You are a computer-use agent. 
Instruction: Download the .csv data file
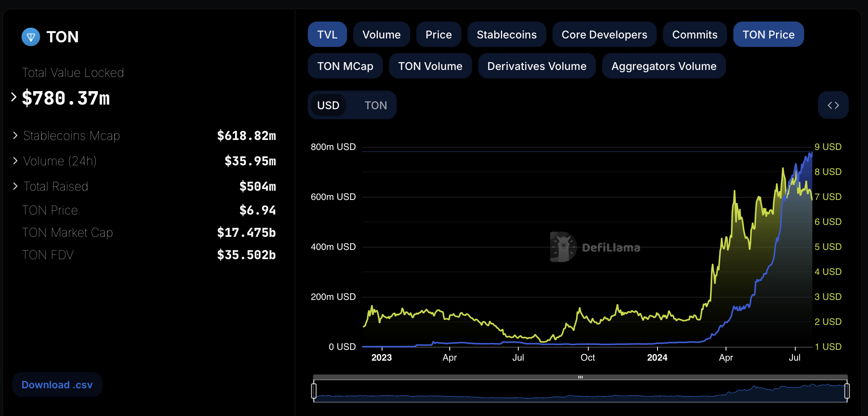57,384
